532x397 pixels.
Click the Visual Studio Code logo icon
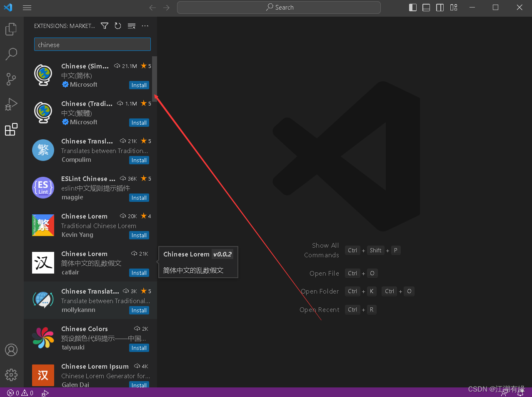tap(8, 8)
